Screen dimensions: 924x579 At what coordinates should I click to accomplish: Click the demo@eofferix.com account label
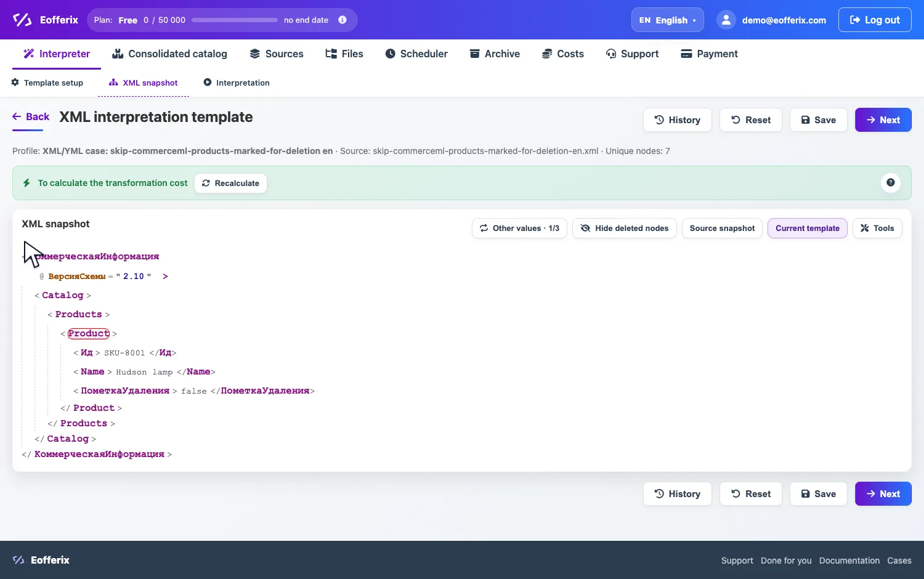pyautogui.click(x=784, y=20)
